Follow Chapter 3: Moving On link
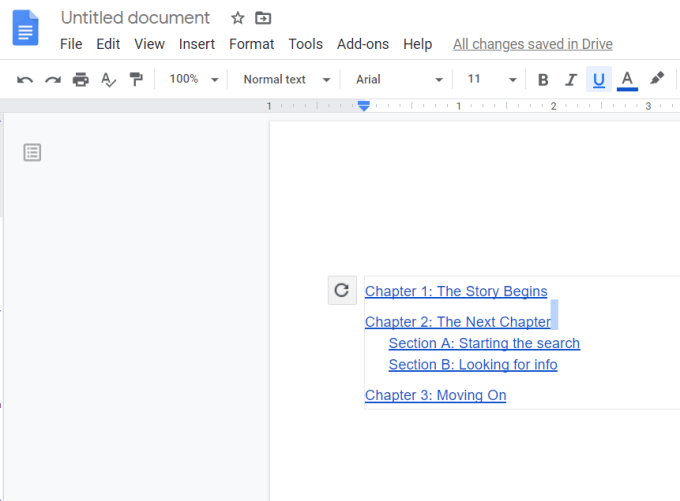Viewport: 680px width, 501px height. (435, 395)
